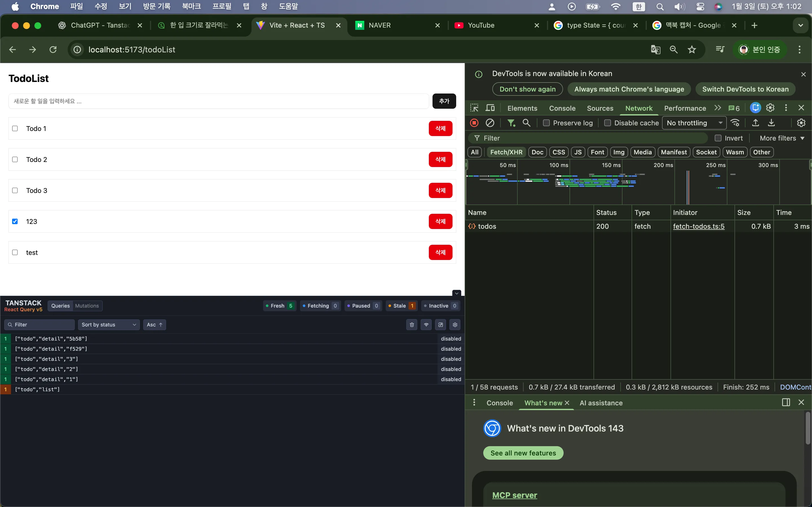Click the network conditions Wi-Fi icon
This screenshot has height=507, width=812.
[x=735, y=123]
